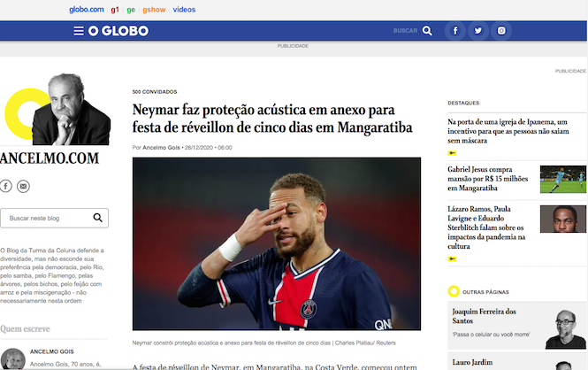
Task: Click the search magnifier icon in header
Action: tap(427, 31)
